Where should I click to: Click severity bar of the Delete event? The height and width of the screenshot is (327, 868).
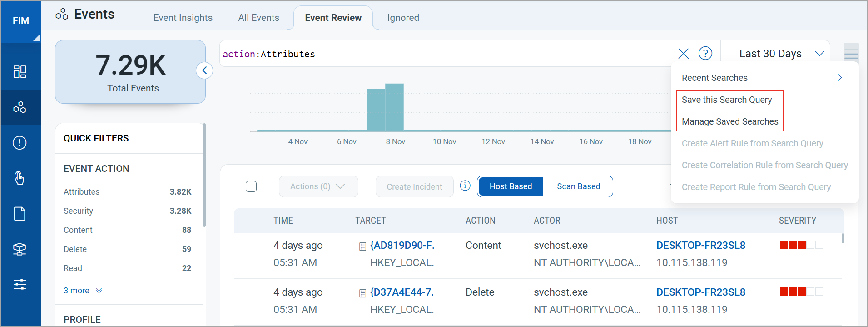pos(801,292)
